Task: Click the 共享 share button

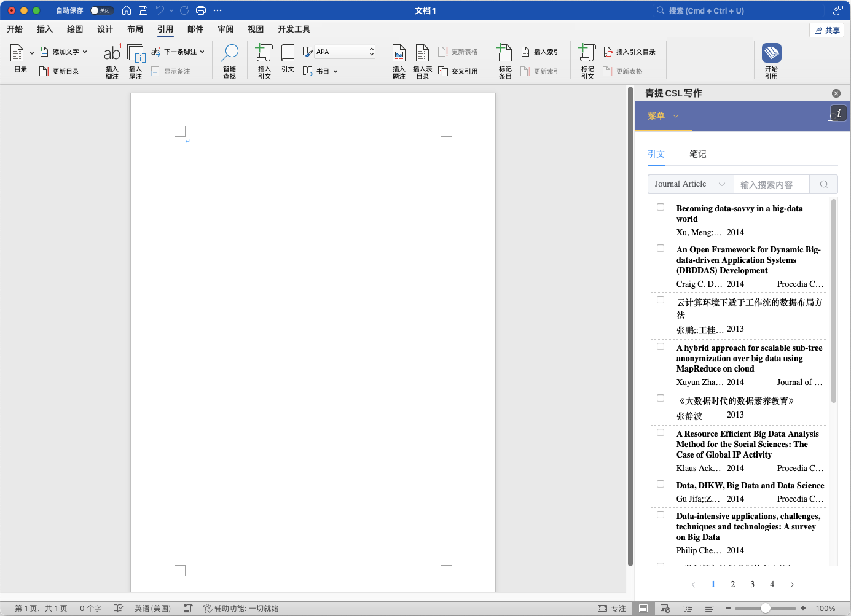Action: tap(826, 30)
